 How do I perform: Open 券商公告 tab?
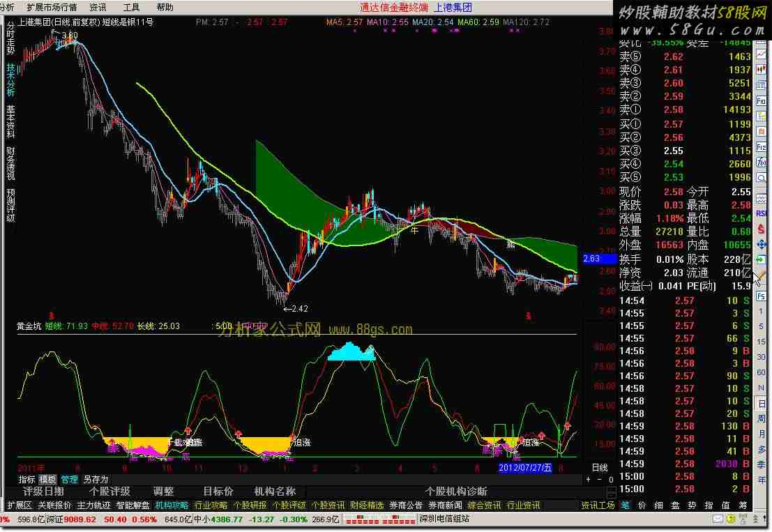click(406, 506)
